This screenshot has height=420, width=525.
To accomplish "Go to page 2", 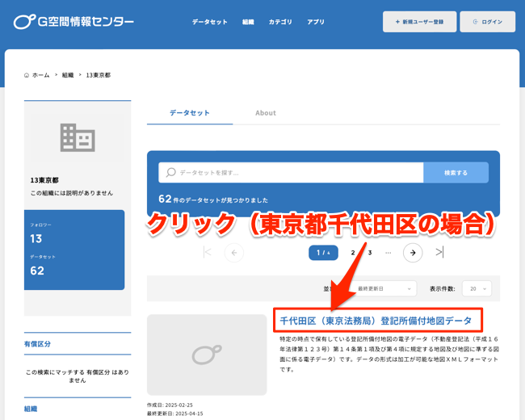I will (x=353, y=253).
